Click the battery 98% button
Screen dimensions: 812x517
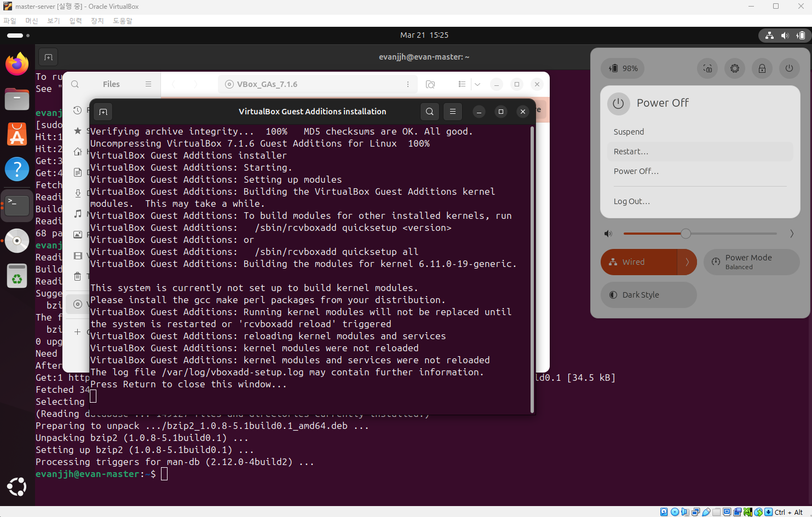click(x=623, y=68)
